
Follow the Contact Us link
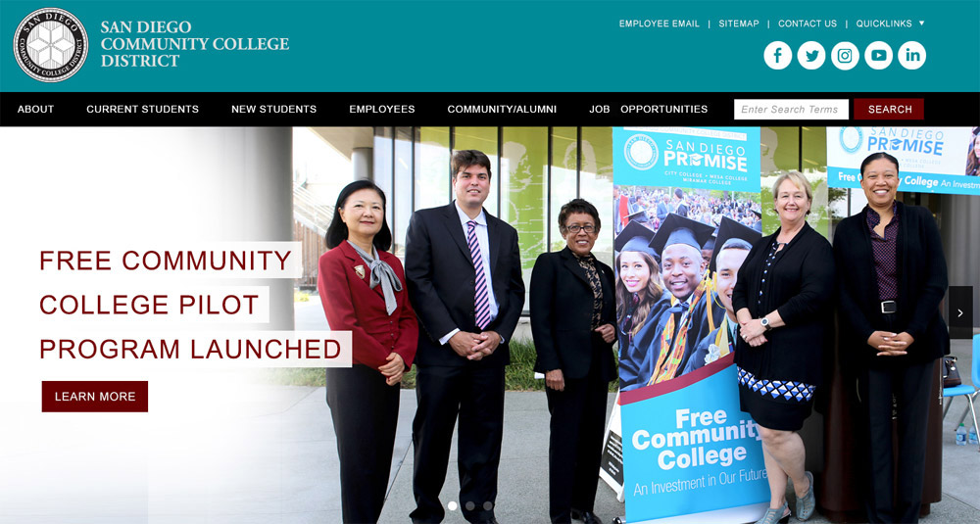[807, 24]
